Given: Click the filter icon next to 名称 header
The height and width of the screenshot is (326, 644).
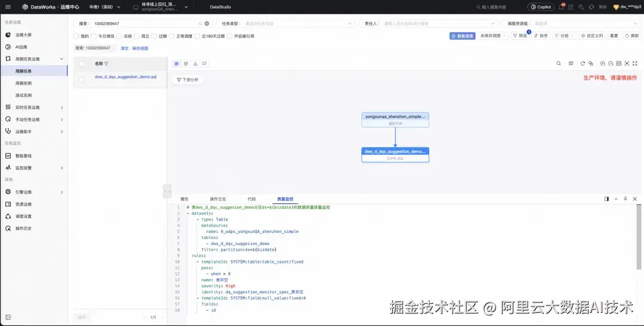Looking at the screenshot, I should point(106,64).
